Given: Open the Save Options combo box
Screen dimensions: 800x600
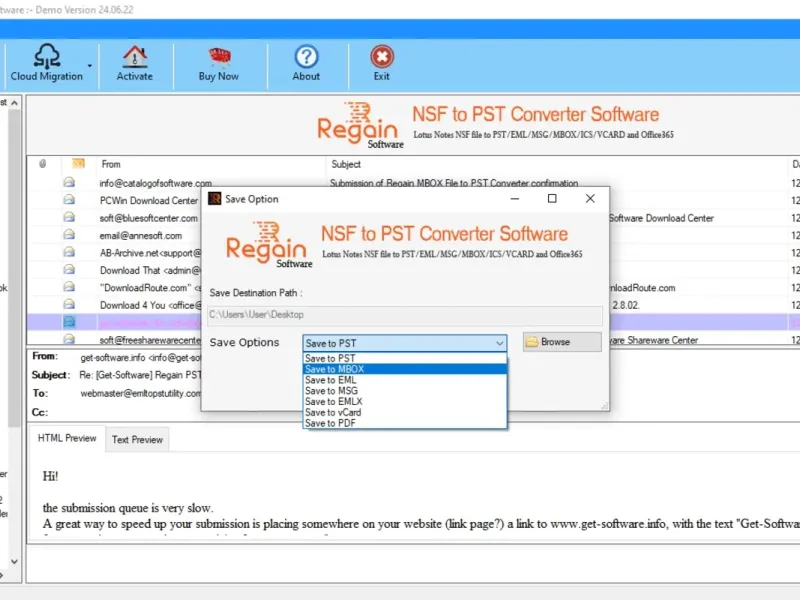Looking at the screenshot, I should coord(405,343).
